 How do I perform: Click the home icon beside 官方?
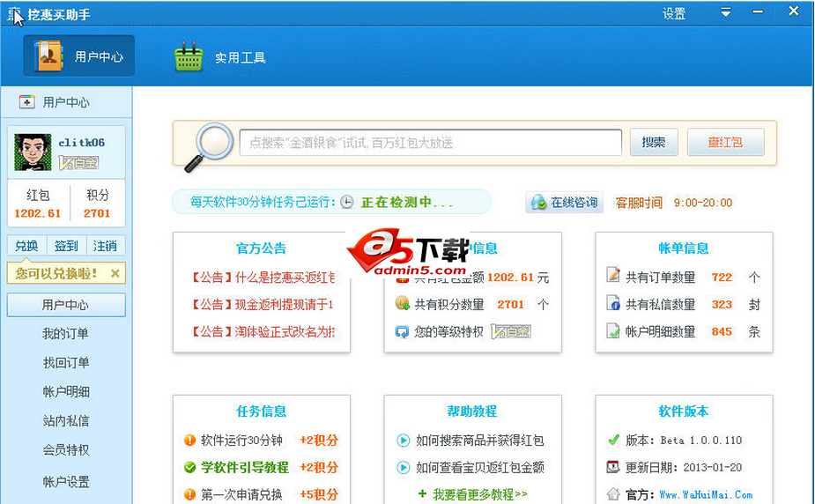pyautogui.click(x=613, y=493)
